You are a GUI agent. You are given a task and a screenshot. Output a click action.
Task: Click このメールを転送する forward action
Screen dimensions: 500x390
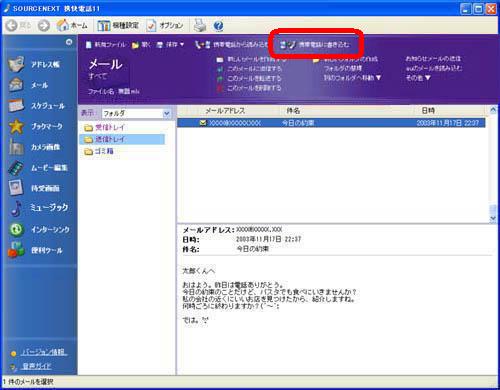249,79
